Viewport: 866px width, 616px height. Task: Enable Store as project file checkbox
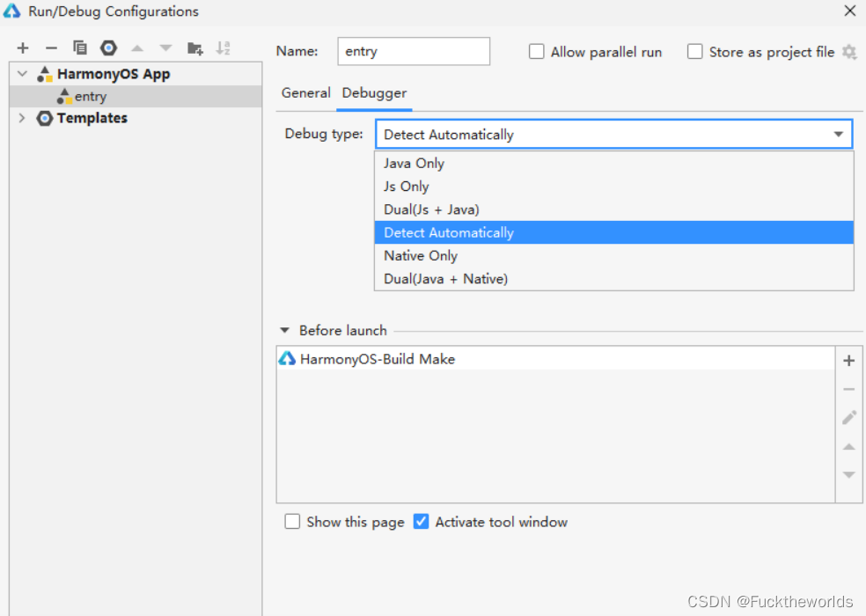pyautogui.click(x=694, y=51)
